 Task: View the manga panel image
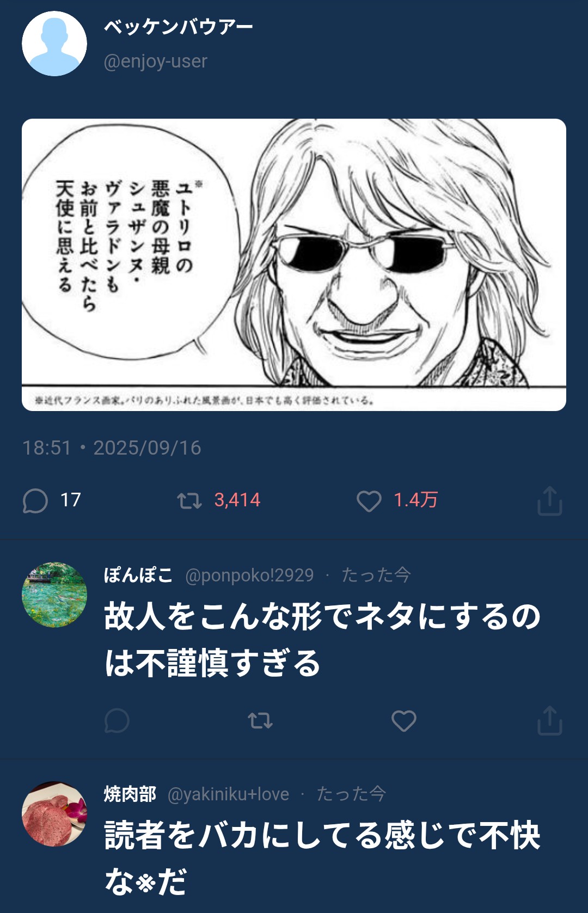pos(294,265)
